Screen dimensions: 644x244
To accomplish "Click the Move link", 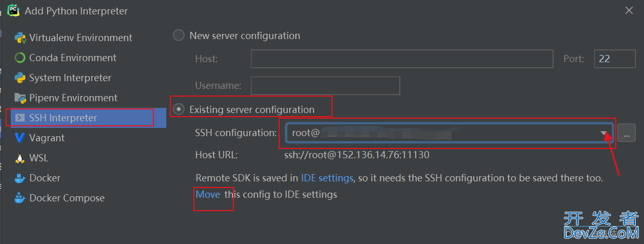I will pos(208,195).
